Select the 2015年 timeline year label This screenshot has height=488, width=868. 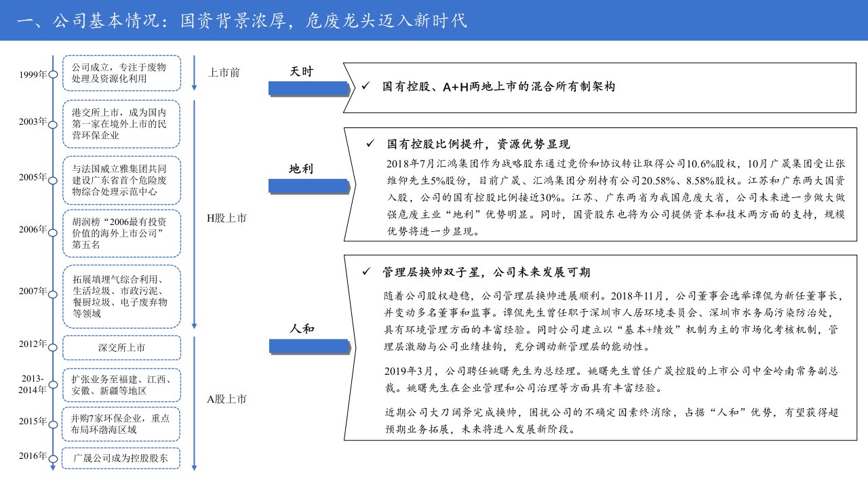pyautogui.click(x=33, y=422)
